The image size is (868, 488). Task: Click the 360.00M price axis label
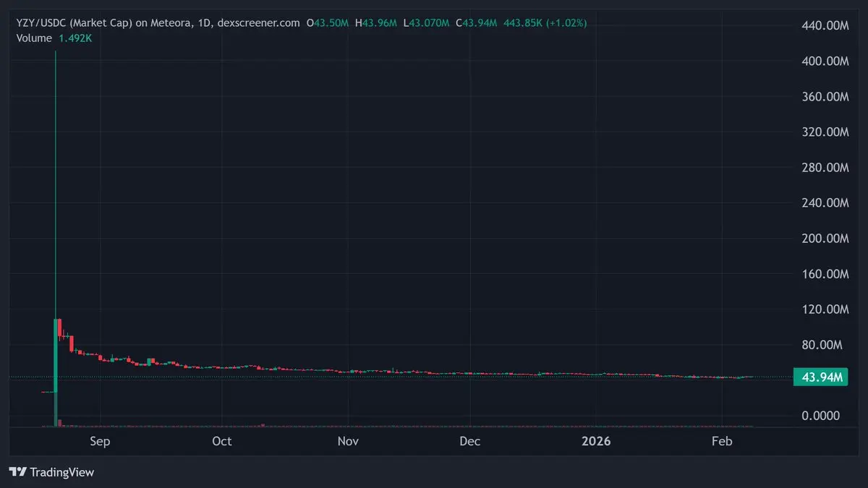[825, 96]
